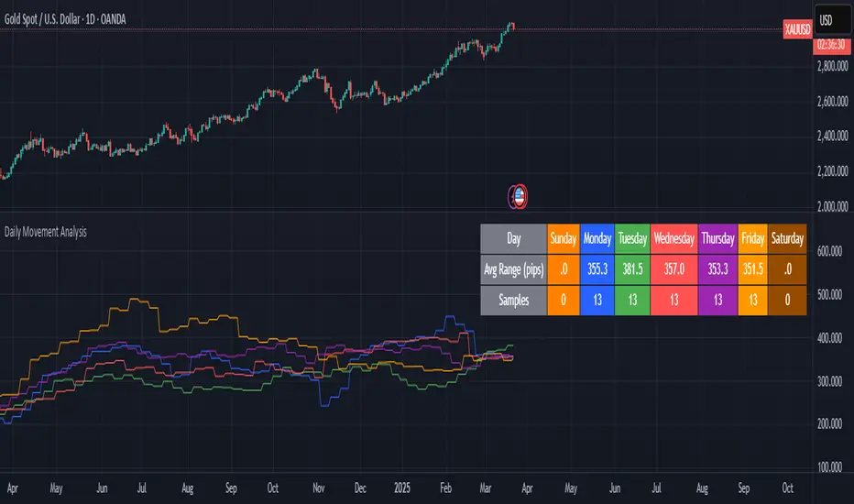This screenshot has width=854, height=504.
Task: Click Tuesday's 381.5 average range value
Action: (632, 269)
